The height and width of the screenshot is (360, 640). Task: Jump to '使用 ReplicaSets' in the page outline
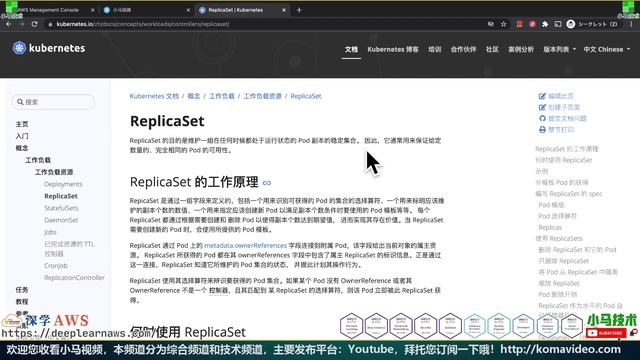point(559,238)
